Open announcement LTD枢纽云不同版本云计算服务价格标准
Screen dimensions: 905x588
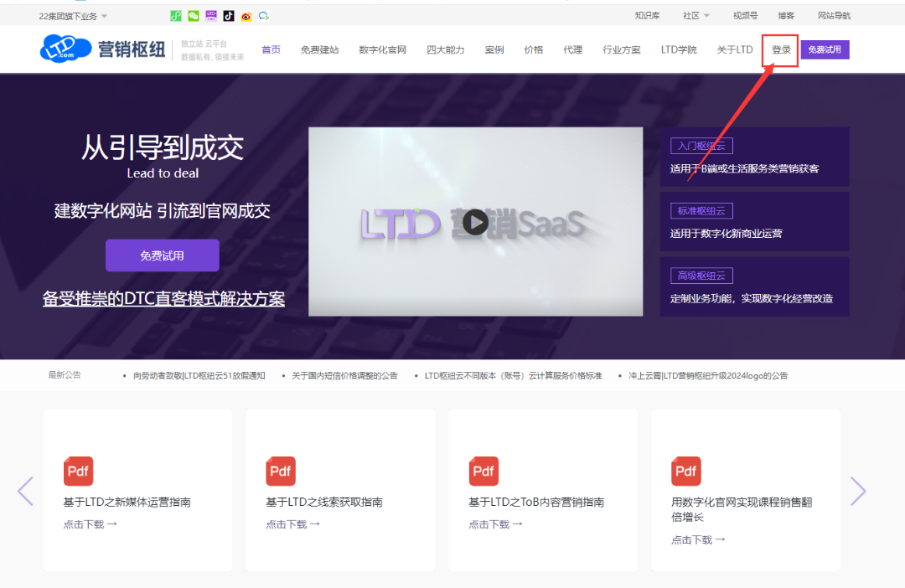pos(513,375)
